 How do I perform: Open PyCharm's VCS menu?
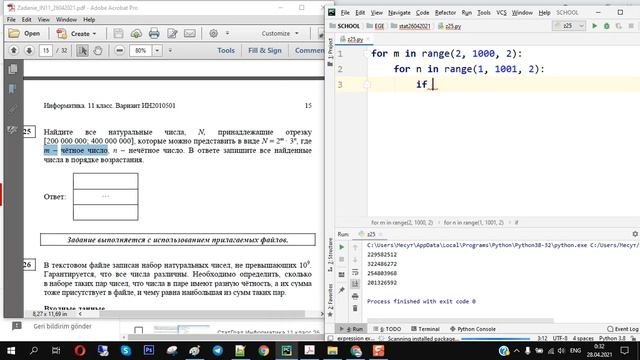click(x=501, y=13)
